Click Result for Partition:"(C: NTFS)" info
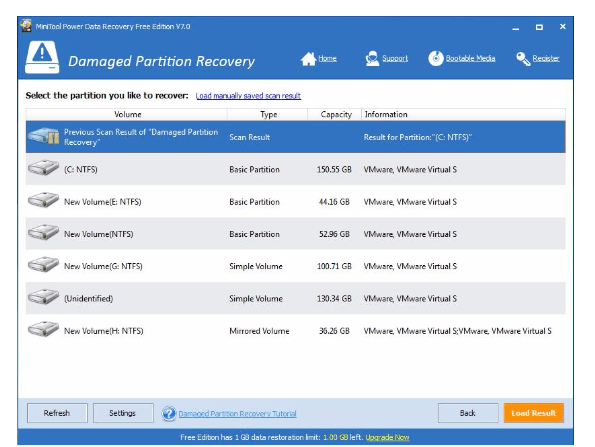The image size is (595, 447). 417,137
